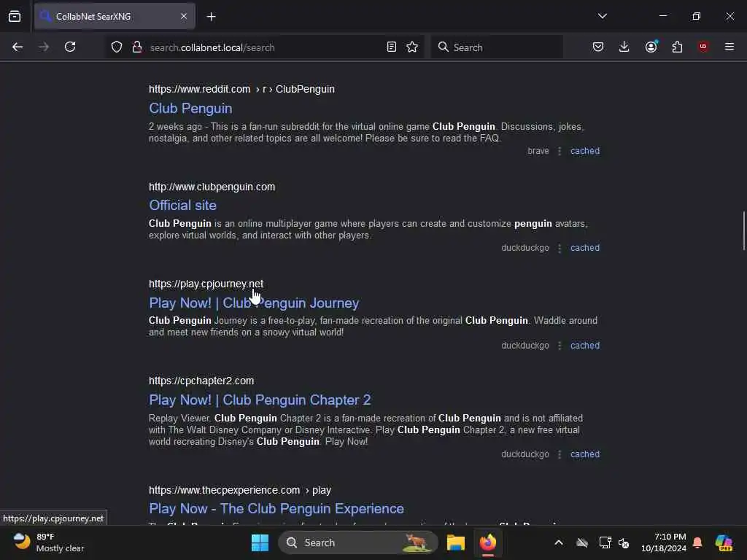Click the uBlock Origin extension icon
This screenshot has width=747, height=560.
click(x=703, y=47)
